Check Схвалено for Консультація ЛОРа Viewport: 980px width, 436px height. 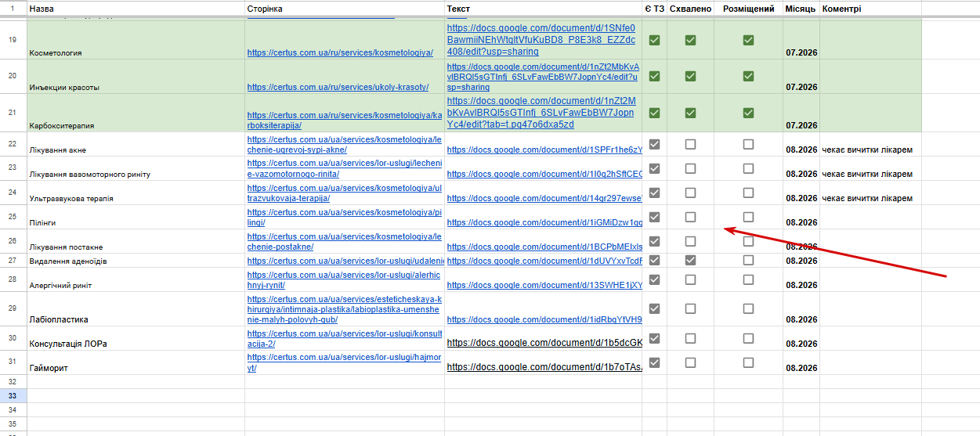coord(690,338)
